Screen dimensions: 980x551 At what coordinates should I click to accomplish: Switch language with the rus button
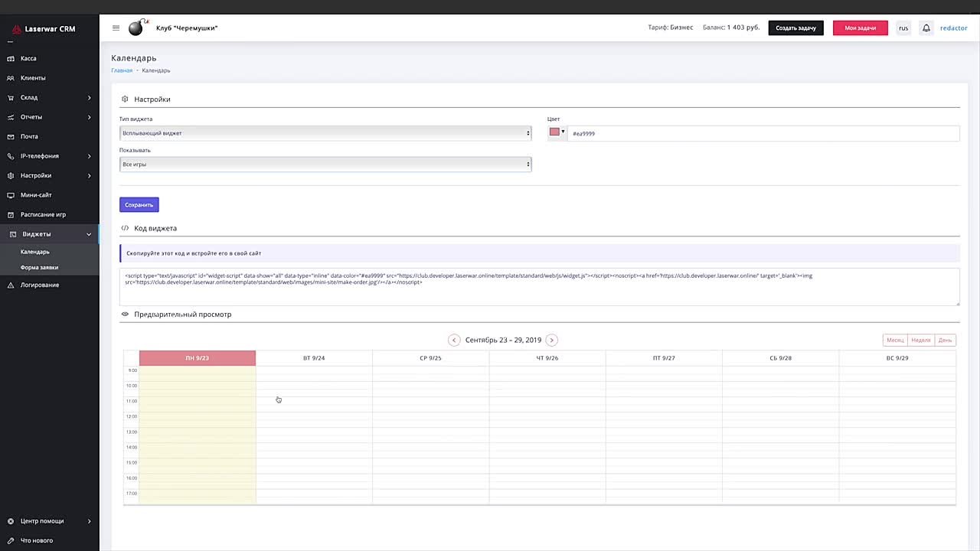[x=903, y=28]
